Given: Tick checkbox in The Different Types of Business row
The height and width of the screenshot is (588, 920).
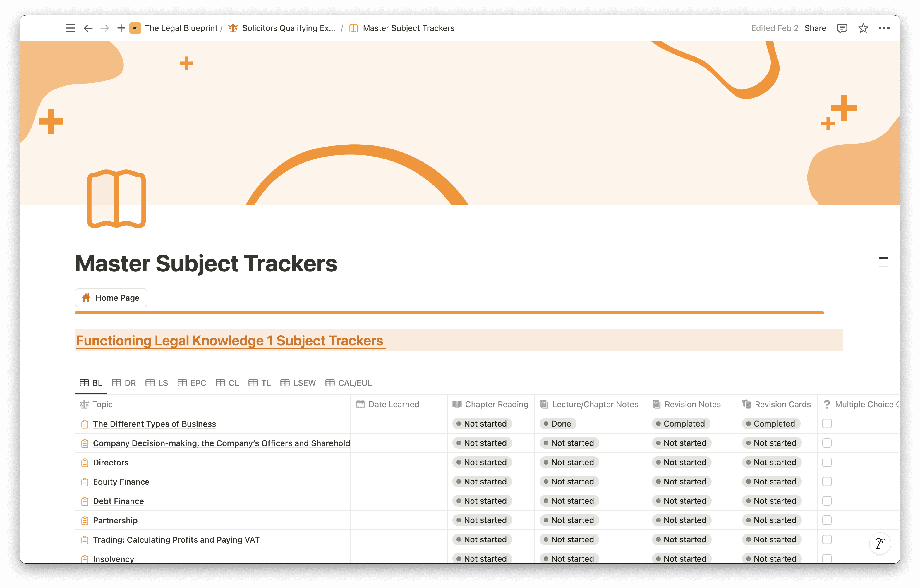Looking at the screenshot, I should [827, 424].
